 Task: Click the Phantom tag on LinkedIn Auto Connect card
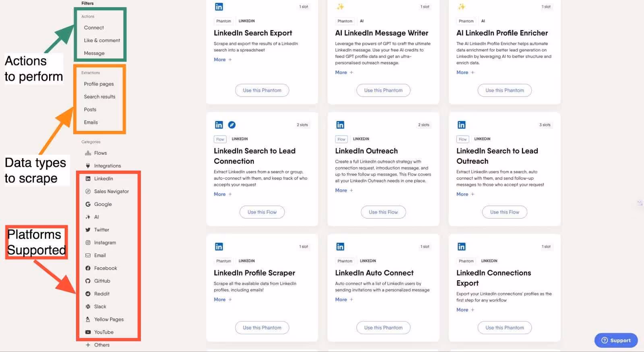tap(345, 261)
